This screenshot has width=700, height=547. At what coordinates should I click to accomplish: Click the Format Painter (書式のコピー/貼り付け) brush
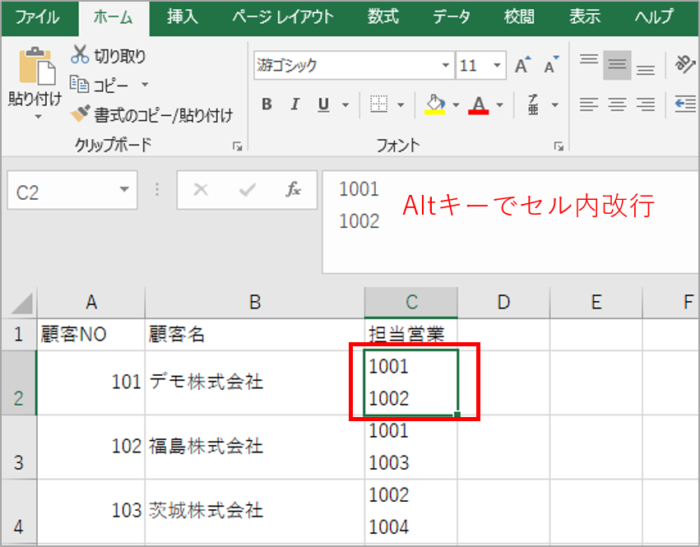click(x=80, y=114)
